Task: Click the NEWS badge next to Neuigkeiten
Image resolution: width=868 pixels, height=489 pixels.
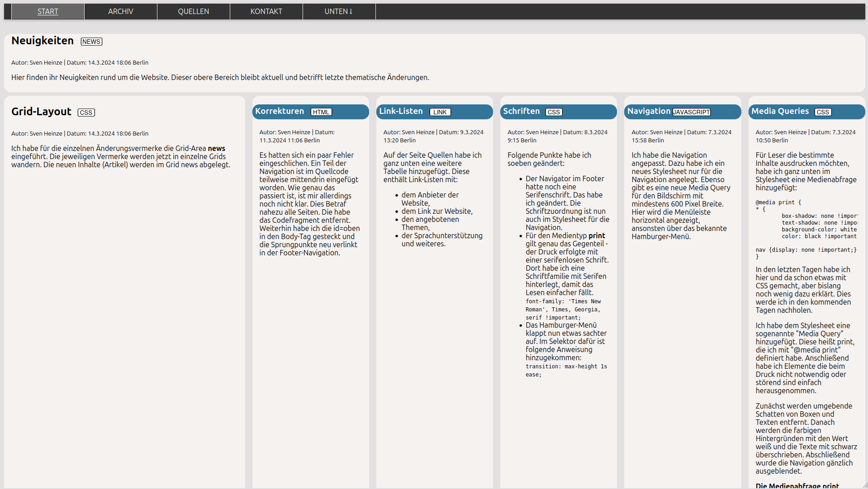Action: pos(91,42)
